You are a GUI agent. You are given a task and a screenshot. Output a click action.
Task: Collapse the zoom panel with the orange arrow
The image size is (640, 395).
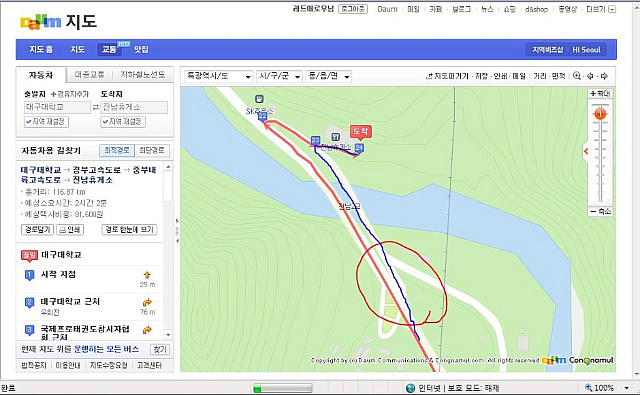[x=586, y=151]
